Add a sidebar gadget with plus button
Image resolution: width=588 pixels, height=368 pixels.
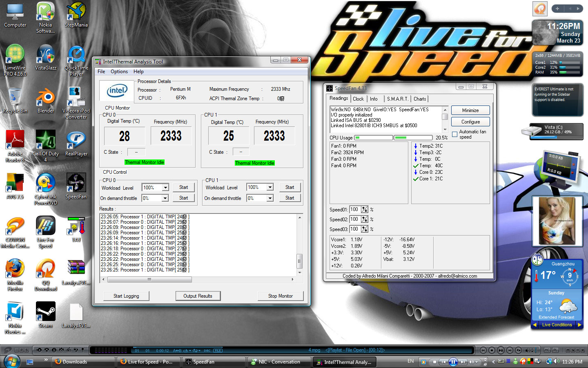[557, 8]
